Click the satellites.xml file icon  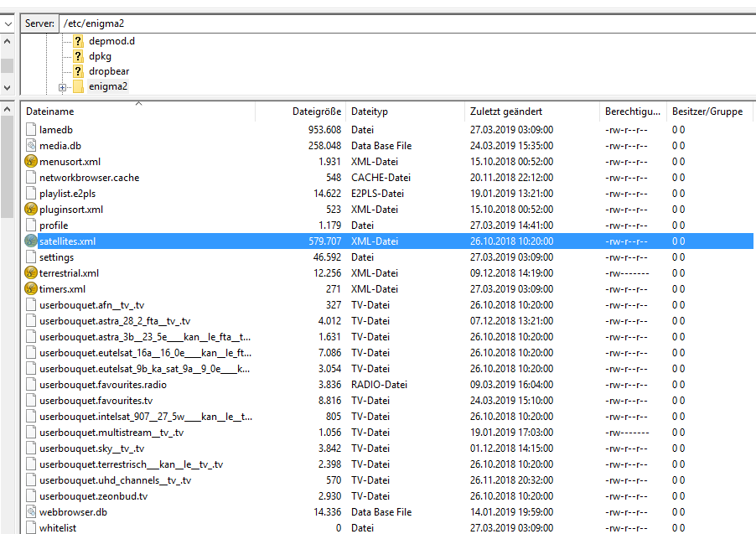pyautogui.click(x=31, y=241)
